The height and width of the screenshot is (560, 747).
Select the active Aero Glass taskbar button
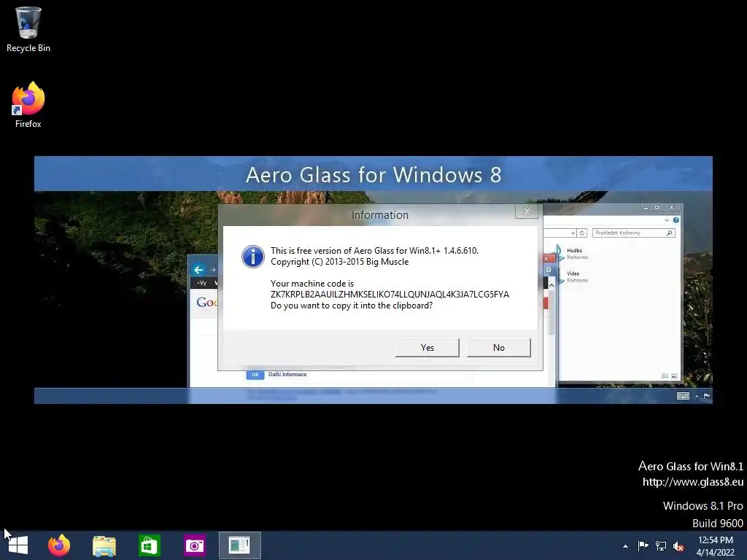(x=239, y=545)
